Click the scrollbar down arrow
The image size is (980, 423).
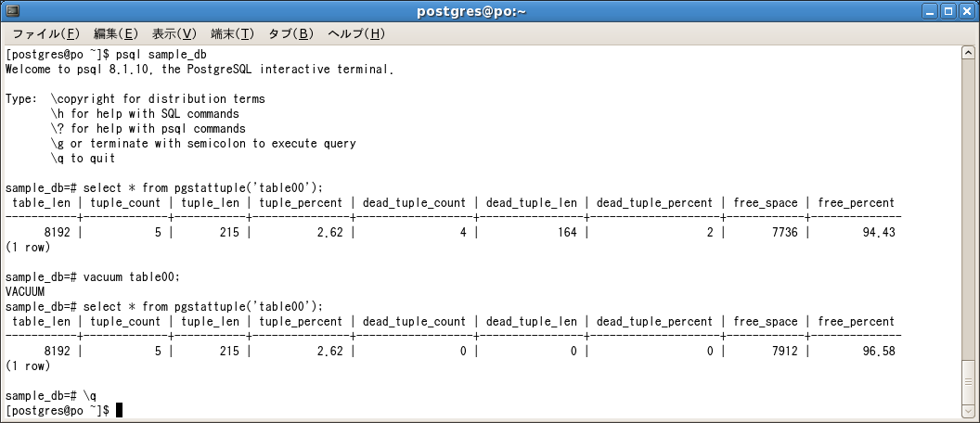tap(968, 411)
